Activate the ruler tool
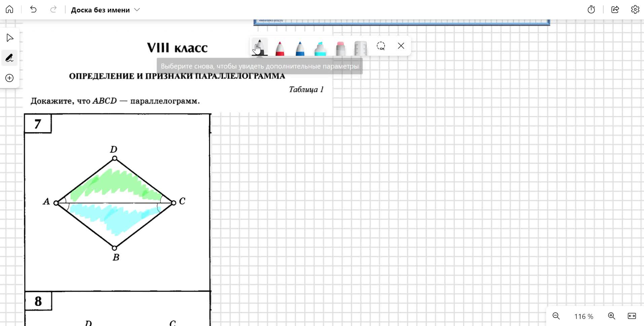The width and height of the screenshot is (644, 326). [x=361, y=48]
